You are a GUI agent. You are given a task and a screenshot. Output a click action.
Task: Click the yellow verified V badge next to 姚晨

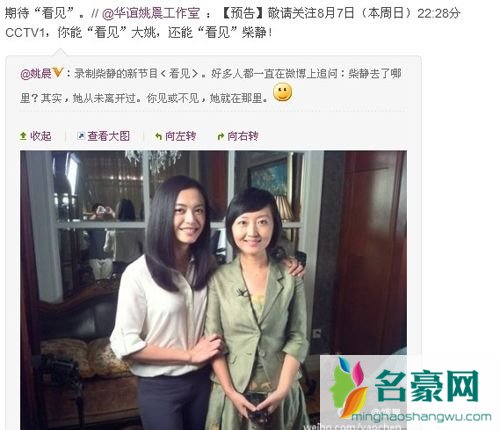pyautogui.click(x=58, y=72)
